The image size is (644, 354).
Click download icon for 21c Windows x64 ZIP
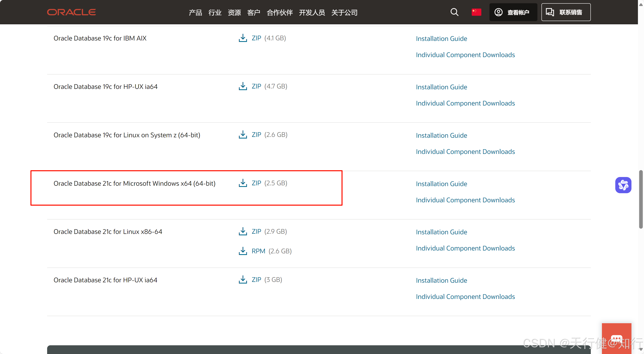point(243,183)
